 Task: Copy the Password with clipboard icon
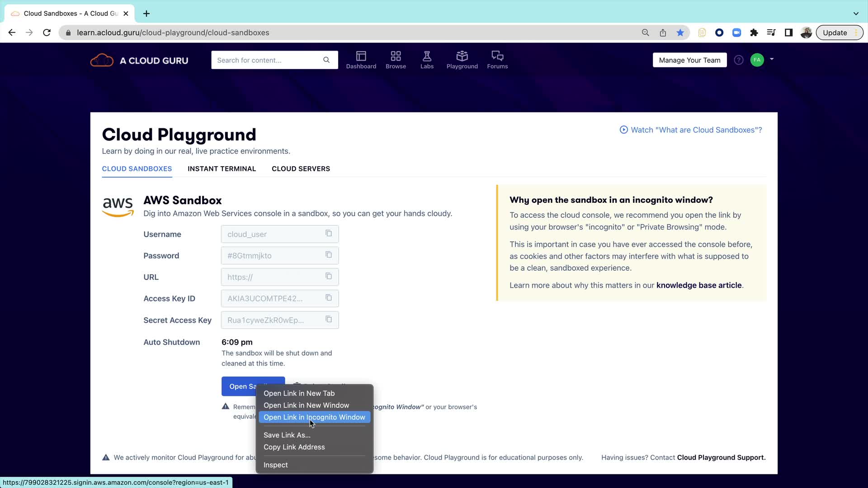click(329, 255)
